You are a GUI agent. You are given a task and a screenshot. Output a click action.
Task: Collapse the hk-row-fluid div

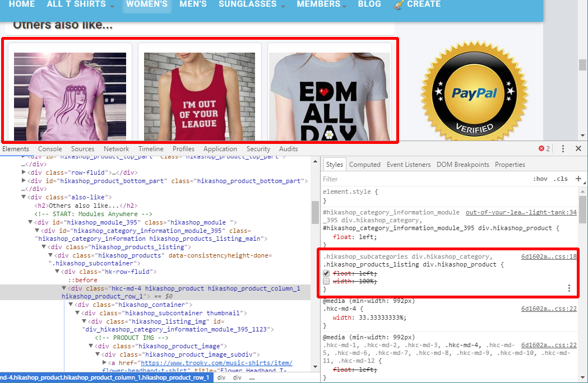57,272
